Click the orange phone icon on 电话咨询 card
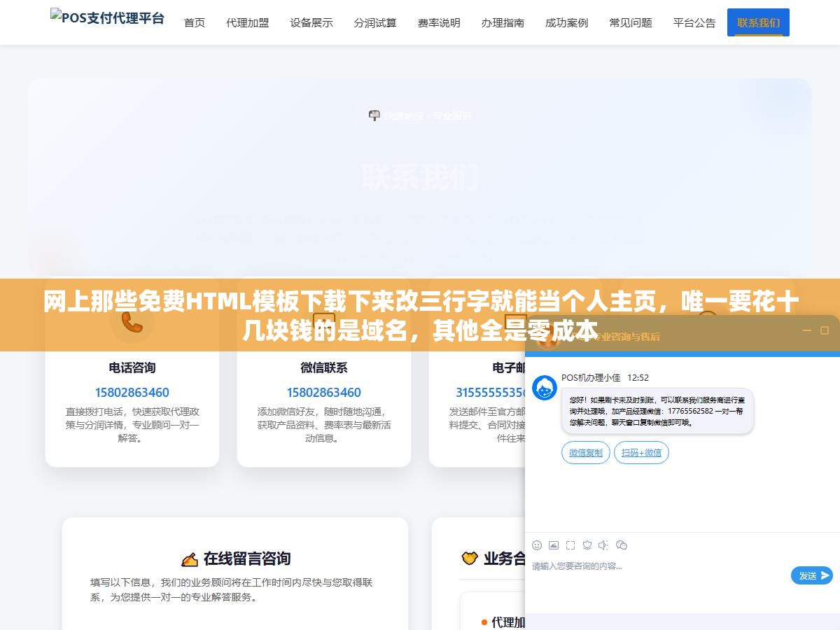 coord(132,322)
